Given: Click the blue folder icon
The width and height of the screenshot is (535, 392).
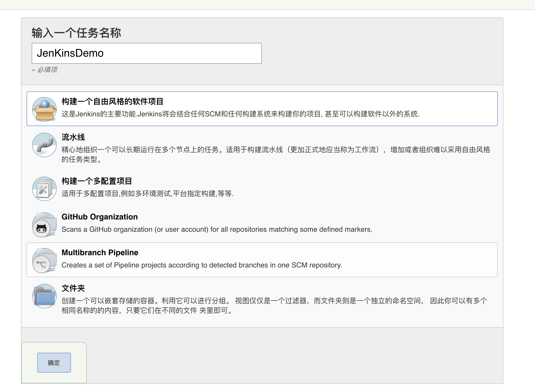Looking at the screenshot, I should coord(44,296).
